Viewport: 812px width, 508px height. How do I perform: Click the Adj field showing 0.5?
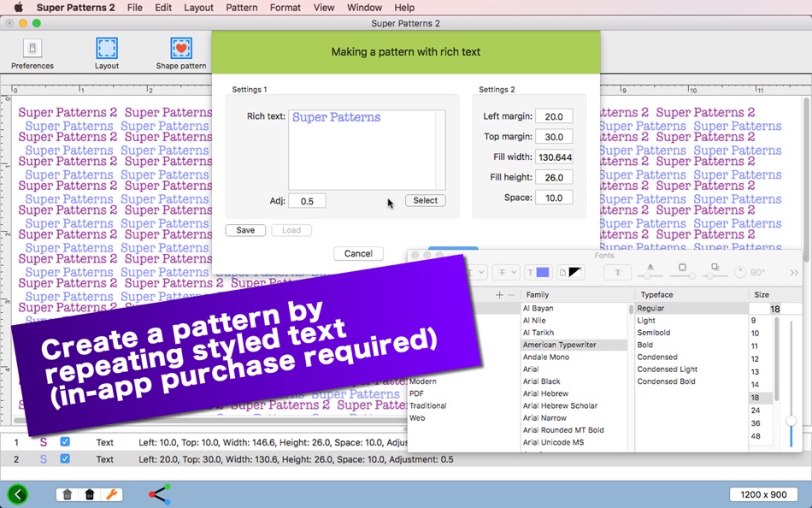tap(307, 201)
